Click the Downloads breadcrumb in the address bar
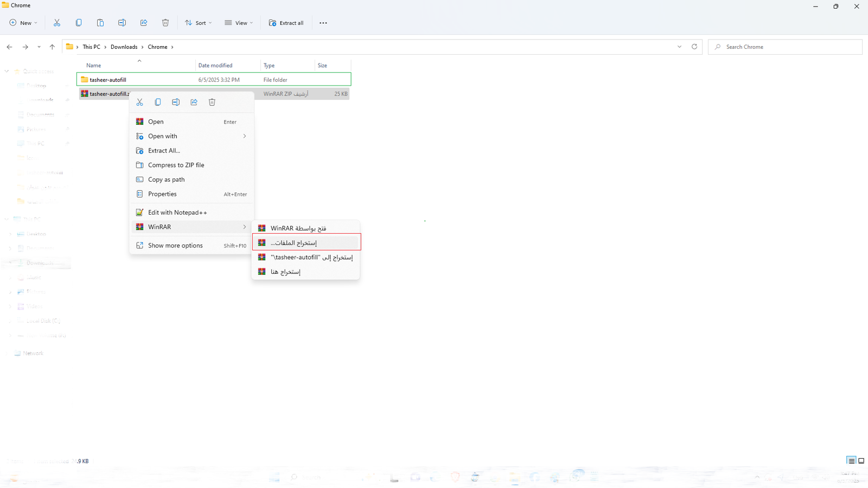The image size is (868, 488). pyautogui.click(x=124, y=47)
